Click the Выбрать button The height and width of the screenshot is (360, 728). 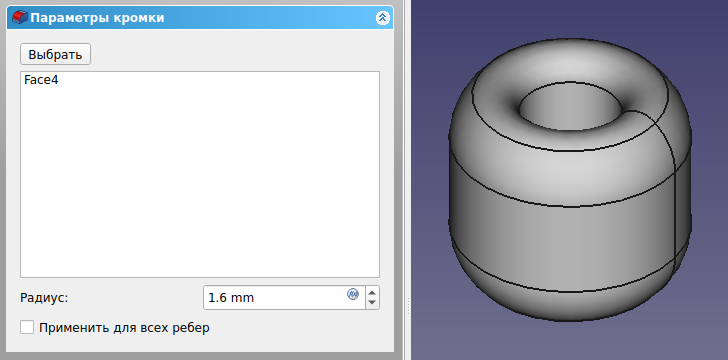(55, 54)
